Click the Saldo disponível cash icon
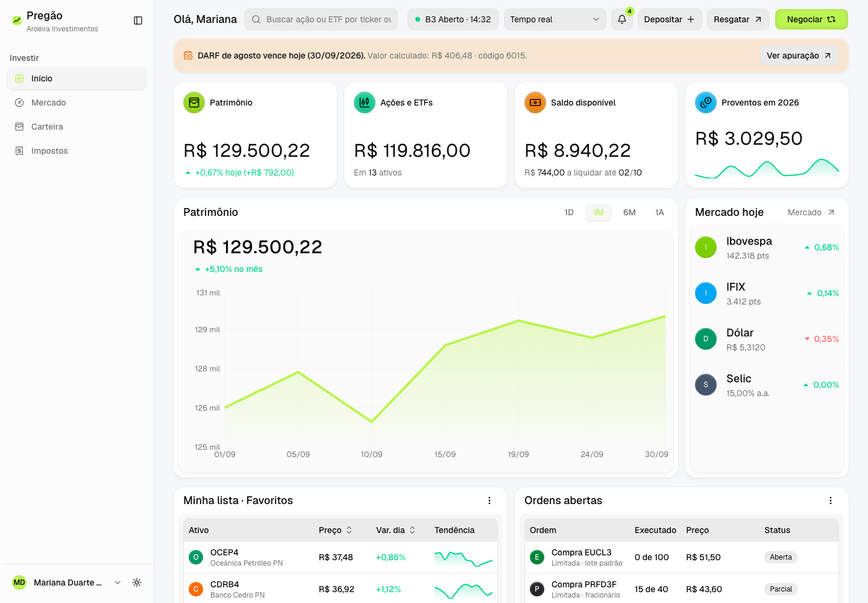Screen dimensions: 868x603 click(x=535, y=103)
